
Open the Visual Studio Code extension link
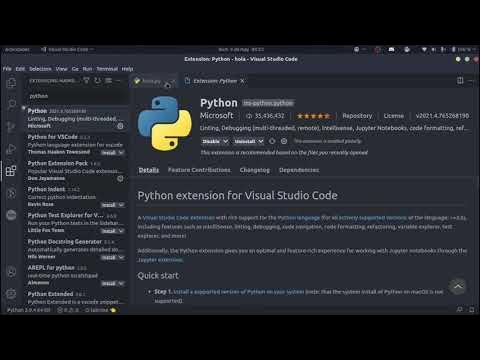click(179, 218)
